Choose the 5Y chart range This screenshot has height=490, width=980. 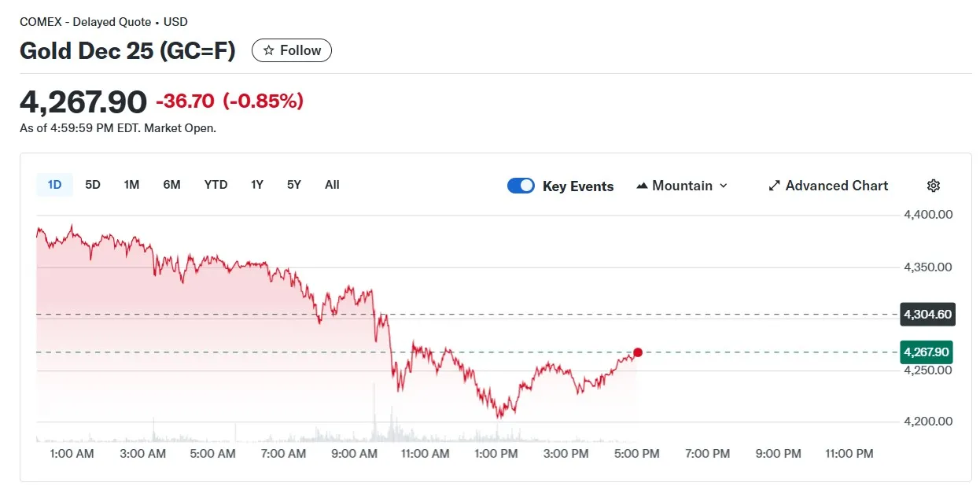[294, 185]
